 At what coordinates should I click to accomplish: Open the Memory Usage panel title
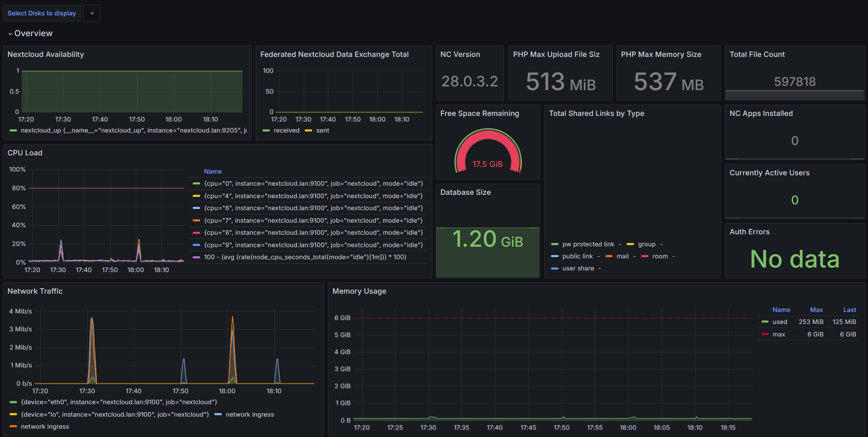coord(359,291)
